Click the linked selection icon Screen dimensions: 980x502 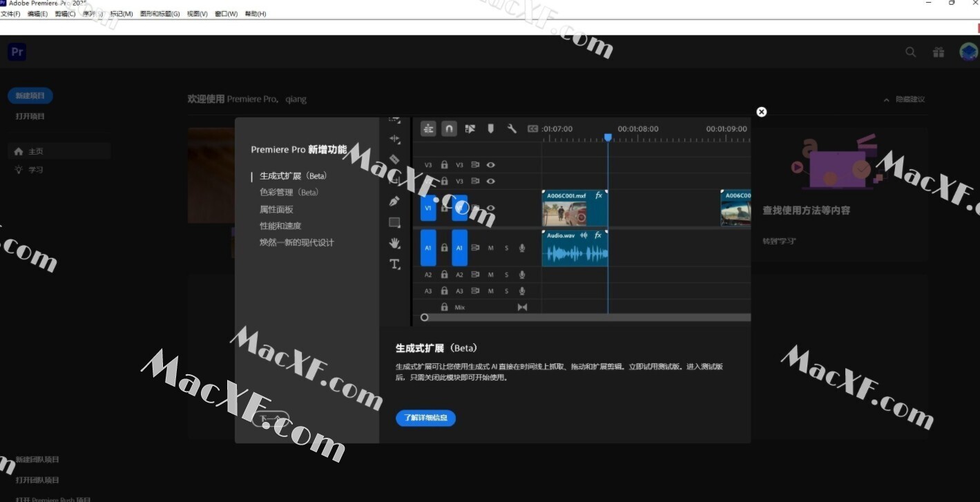click(x=470, y=128)
